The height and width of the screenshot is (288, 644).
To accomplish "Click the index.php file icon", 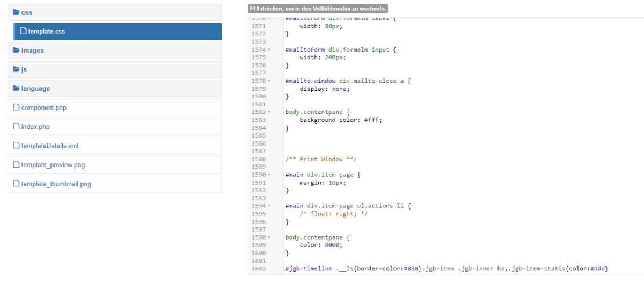I will 17,127.
